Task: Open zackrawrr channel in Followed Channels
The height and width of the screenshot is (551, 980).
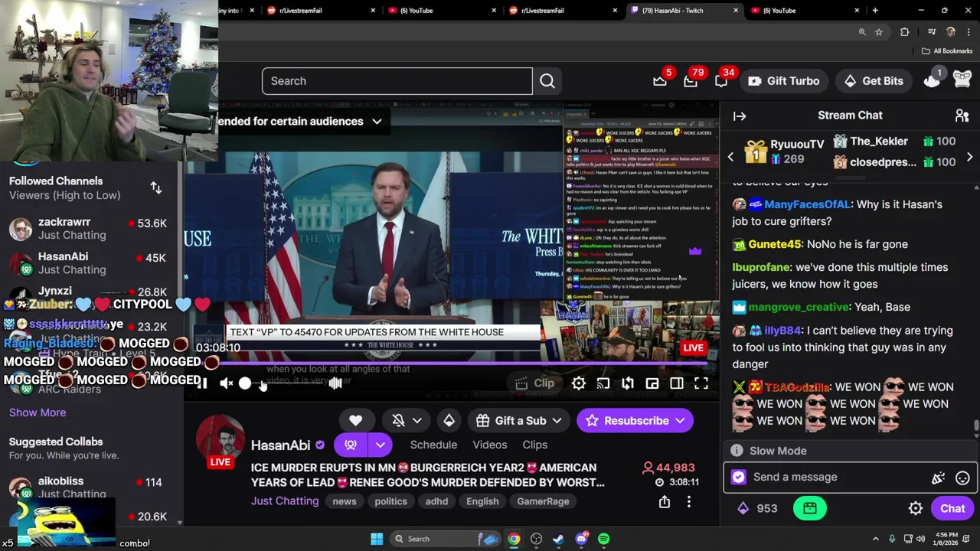Action: 92,229
